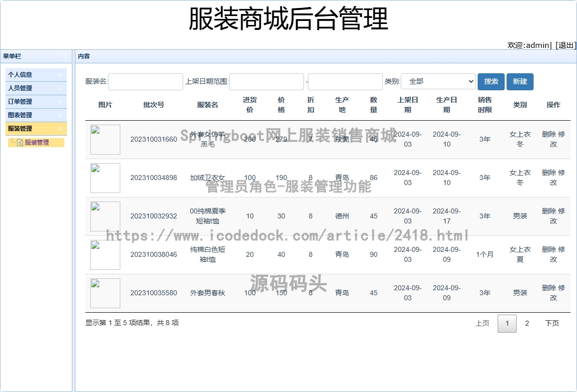The width and height of the screenshot is (577, 392).
Task: Collapse the 菜单栏 sidebar panel
Action: 65,56
